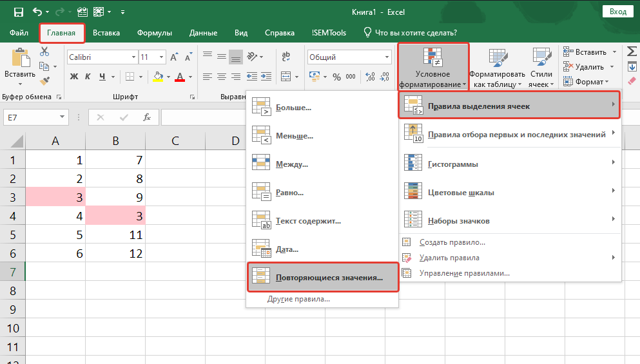Click the font color A icon

[x=180, y=76]
